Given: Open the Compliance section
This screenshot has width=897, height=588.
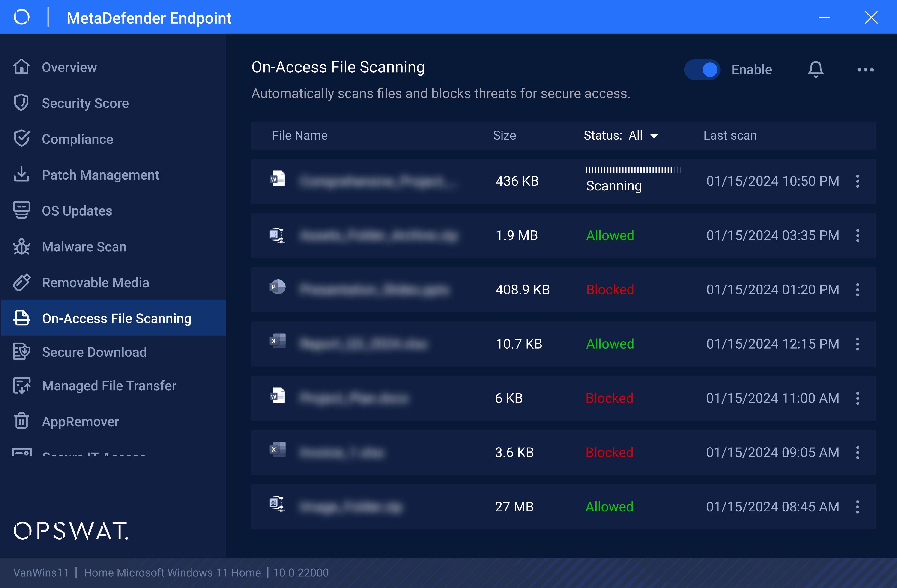Looking at the screenshot, I should [x=77, y=139].
